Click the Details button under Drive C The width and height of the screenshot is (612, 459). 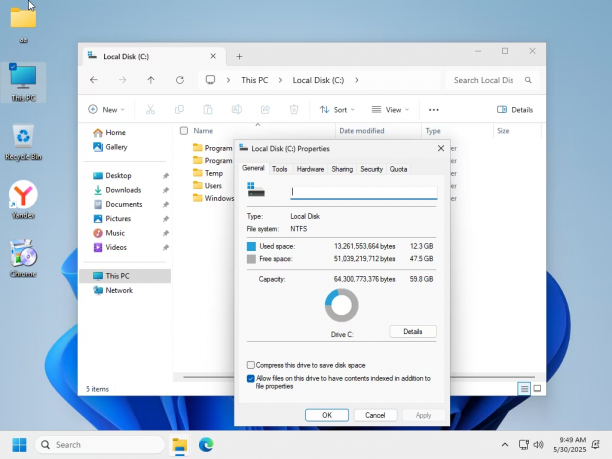click(x=413, y=332)
